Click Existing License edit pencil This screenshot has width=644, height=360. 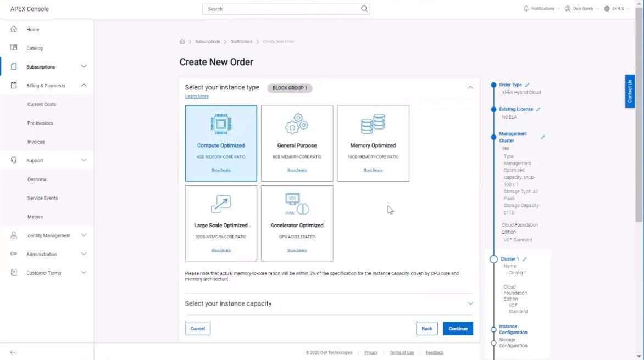pyautogui.click(x=538, y=109)
